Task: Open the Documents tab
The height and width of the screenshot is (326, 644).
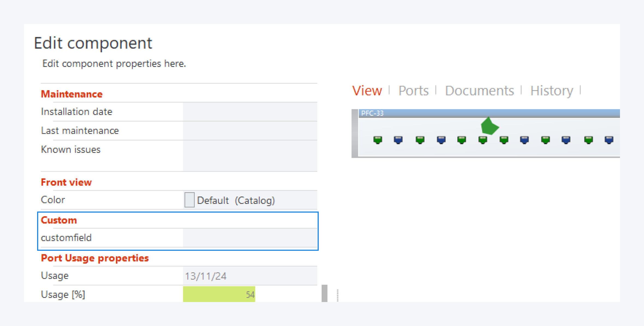Action: (479, 90)
